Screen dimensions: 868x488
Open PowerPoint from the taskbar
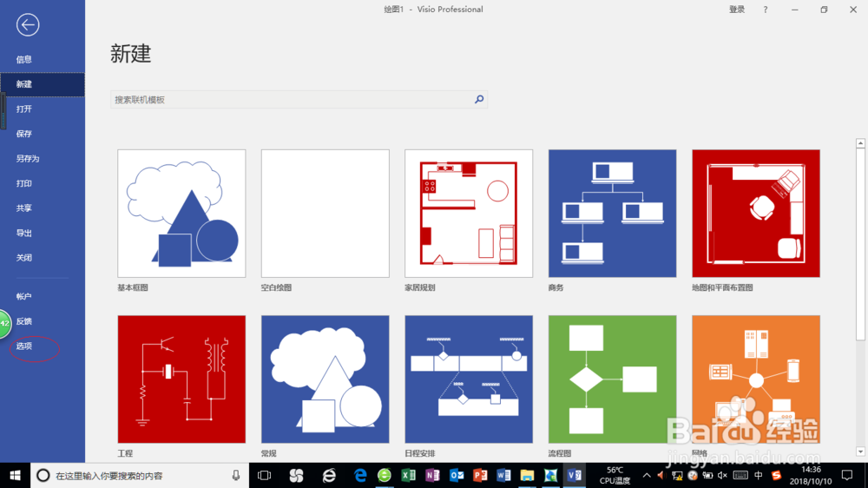pos(480,475)
